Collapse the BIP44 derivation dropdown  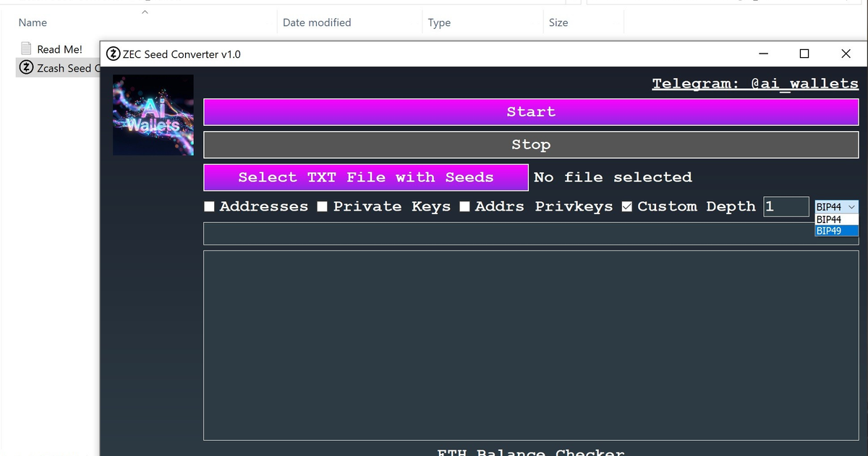pos(836,207)
